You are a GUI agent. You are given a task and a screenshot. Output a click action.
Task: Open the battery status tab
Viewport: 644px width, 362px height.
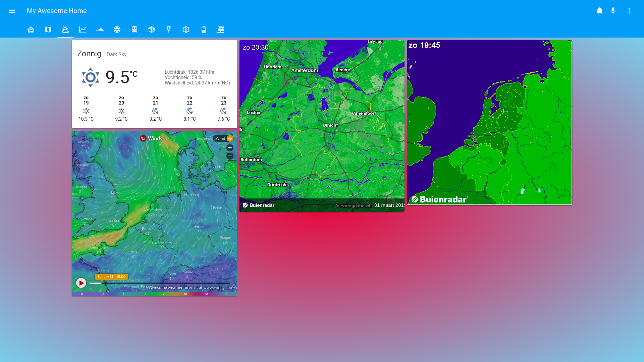pos(204,29)
